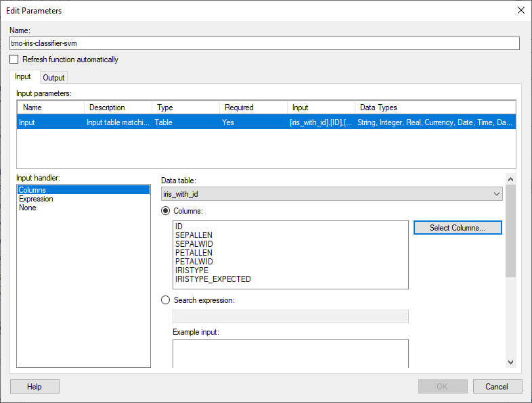Screen dimensions: 532x403
Task: Close the Edit Parameters dialog
Action: (x=520, y=10)
